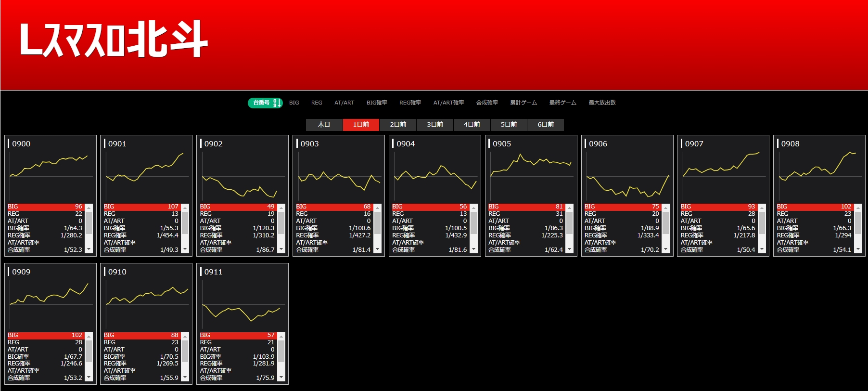Select machine number 0911 title
This screenshot has height=391, width=868.
pyautogui.click(x=214, y=272)
